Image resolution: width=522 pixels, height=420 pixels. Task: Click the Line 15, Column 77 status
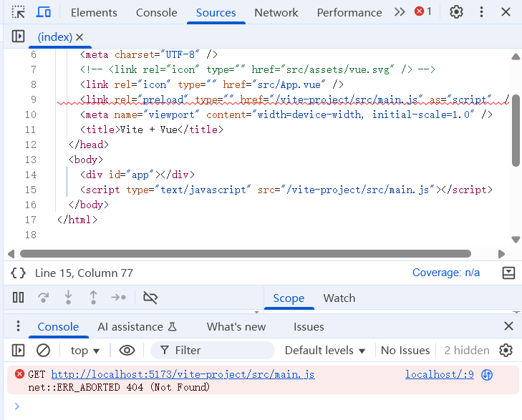pyautogui.click(x=84, y=273)
